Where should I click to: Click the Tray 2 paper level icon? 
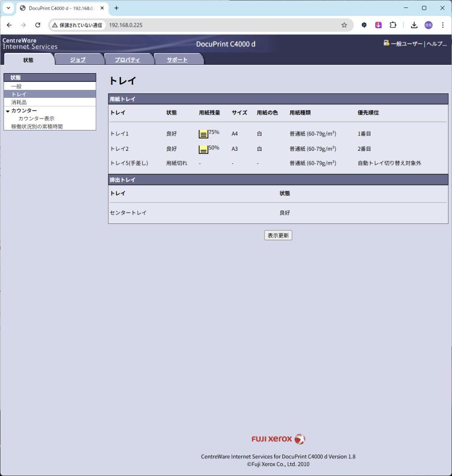tap(203, 149)
